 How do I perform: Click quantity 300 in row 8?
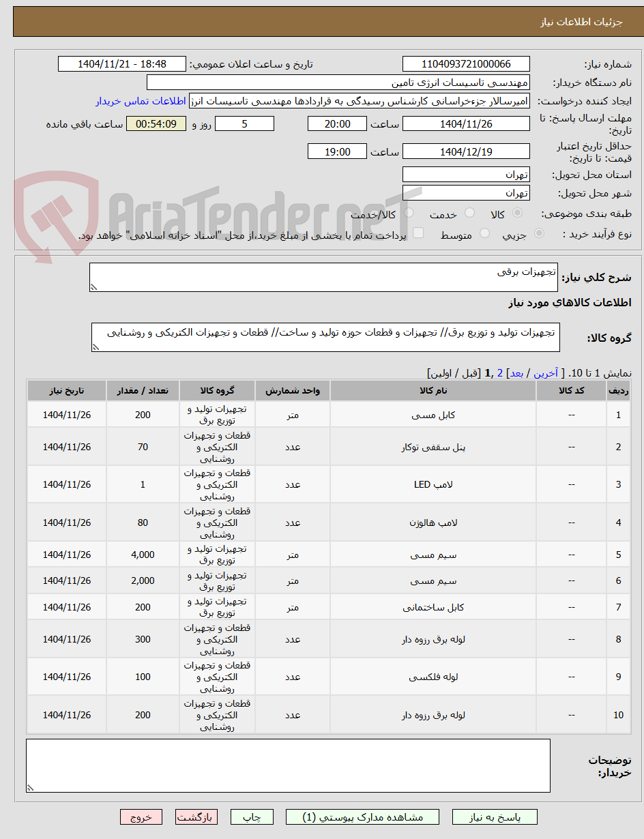point(143,639)
